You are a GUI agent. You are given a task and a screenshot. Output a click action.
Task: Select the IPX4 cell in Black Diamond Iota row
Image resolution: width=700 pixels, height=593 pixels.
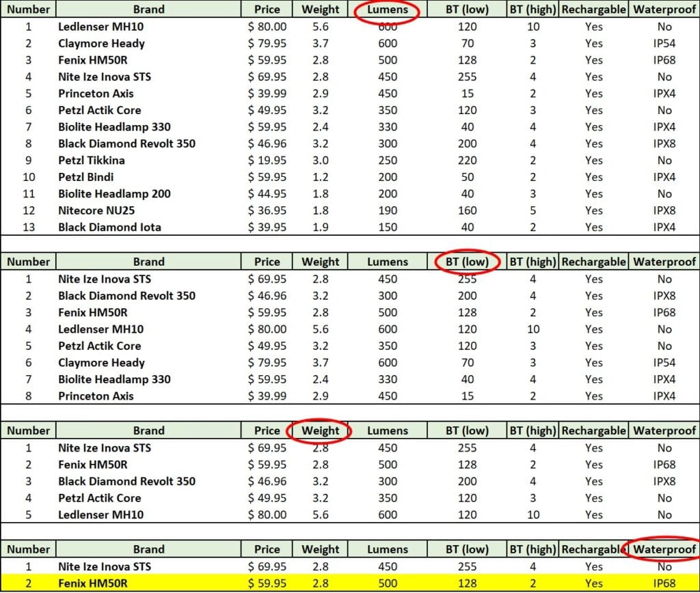(664, 227)
